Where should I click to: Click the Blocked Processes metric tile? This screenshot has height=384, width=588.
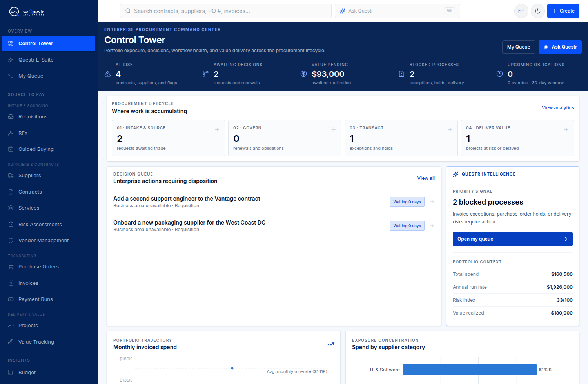click(x=441, y=74)
